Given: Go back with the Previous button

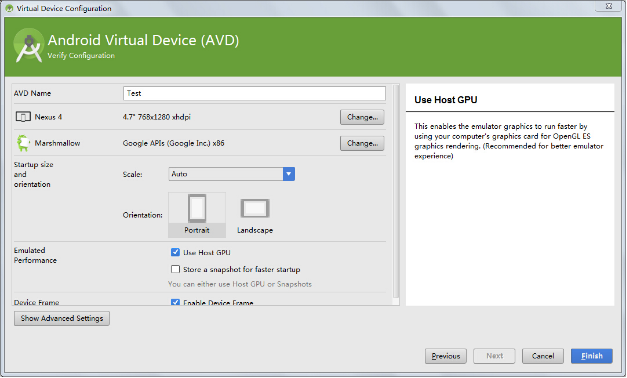Looking at the screenshot, I should tap(446, 356).
